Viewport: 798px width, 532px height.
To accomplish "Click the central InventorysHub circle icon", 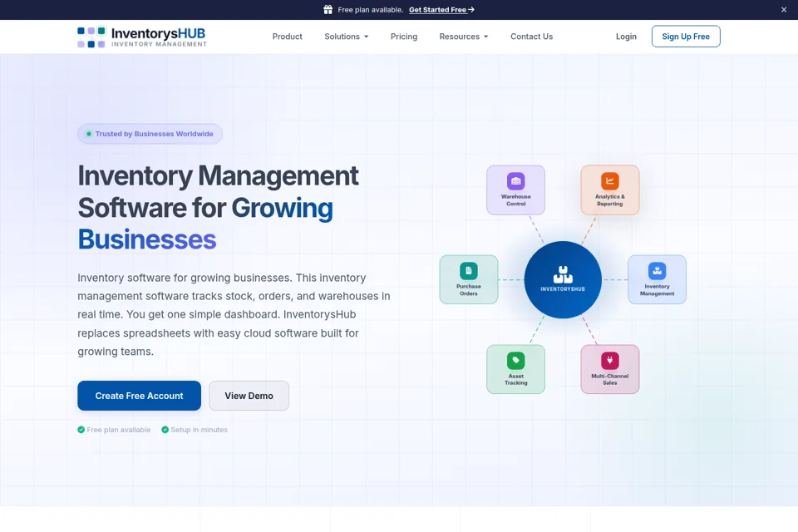I will [x=563, y=279].
